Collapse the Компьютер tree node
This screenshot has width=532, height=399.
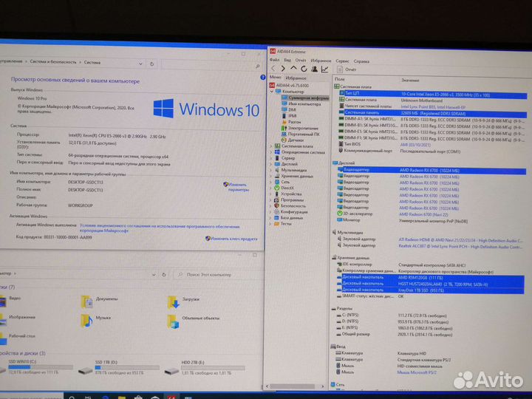272,92
